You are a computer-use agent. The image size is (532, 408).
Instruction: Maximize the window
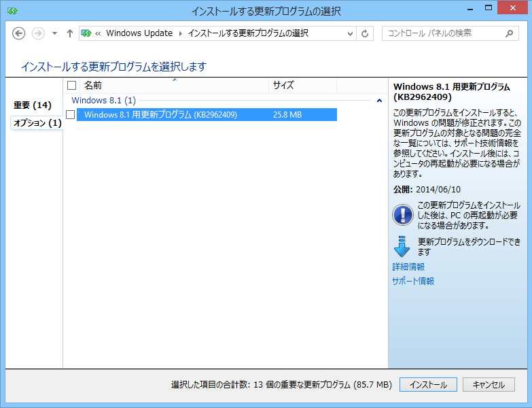click(489, 8)
